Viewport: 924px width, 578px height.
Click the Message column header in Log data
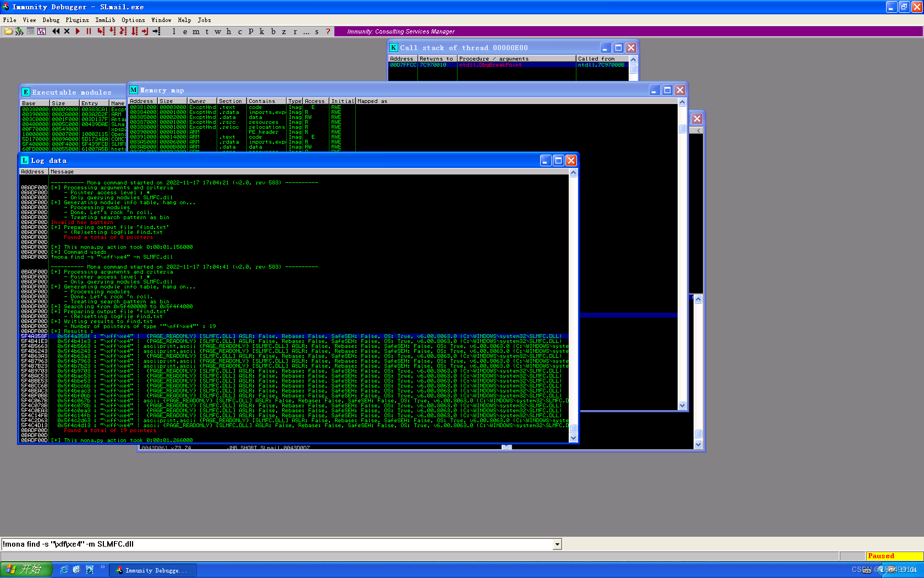[x=309, y=172]
